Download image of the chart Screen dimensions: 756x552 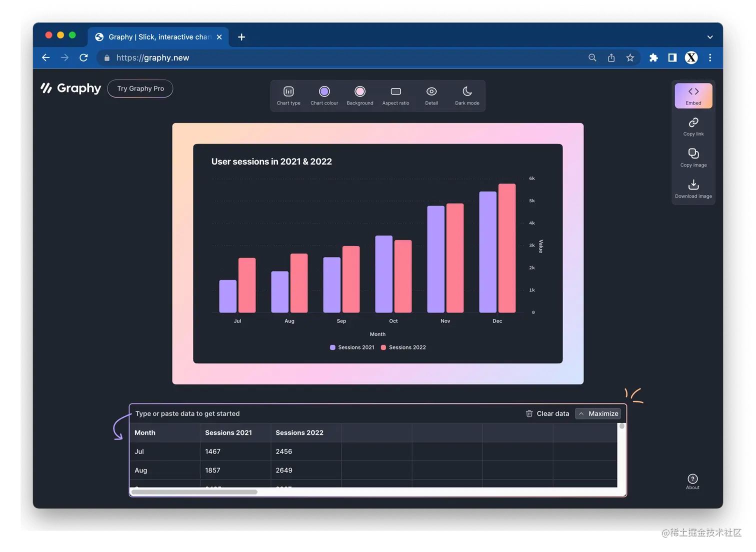click(693, 189)
